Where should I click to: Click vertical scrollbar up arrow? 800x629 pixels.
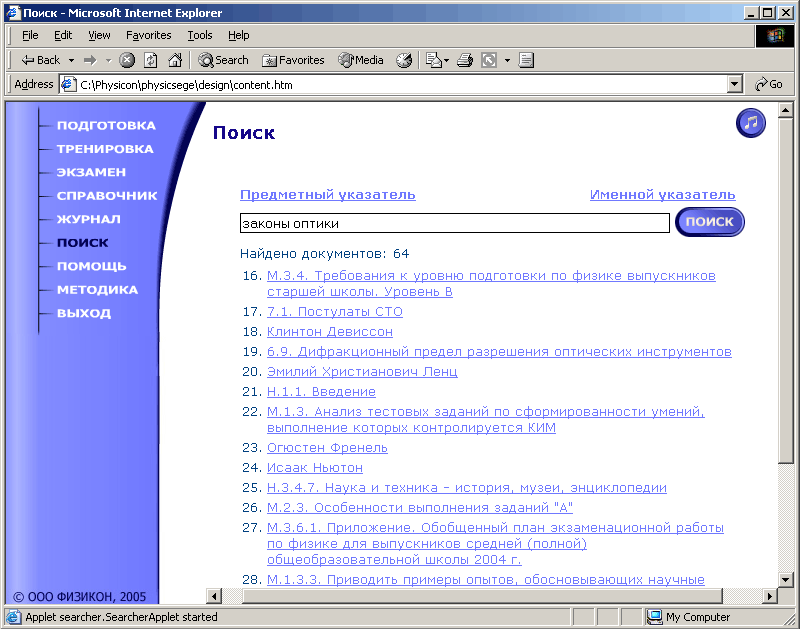786,110
